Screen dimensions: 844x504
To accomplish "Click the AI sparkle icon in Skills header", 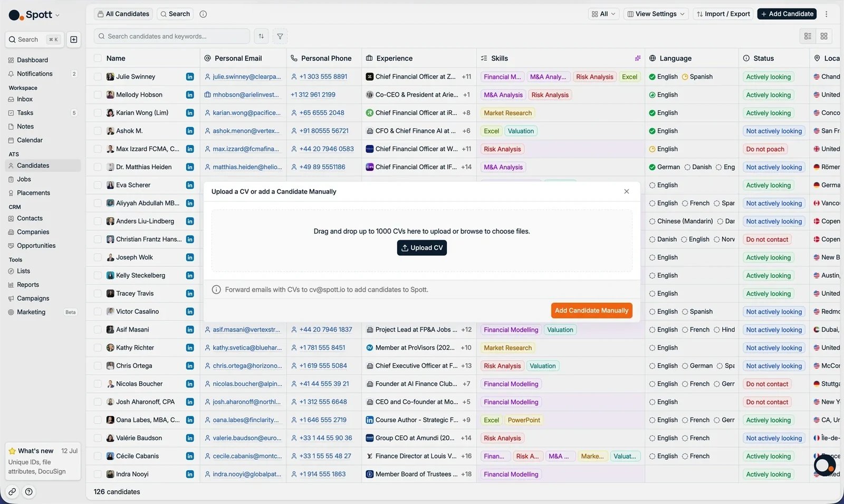I will (638, 59).
